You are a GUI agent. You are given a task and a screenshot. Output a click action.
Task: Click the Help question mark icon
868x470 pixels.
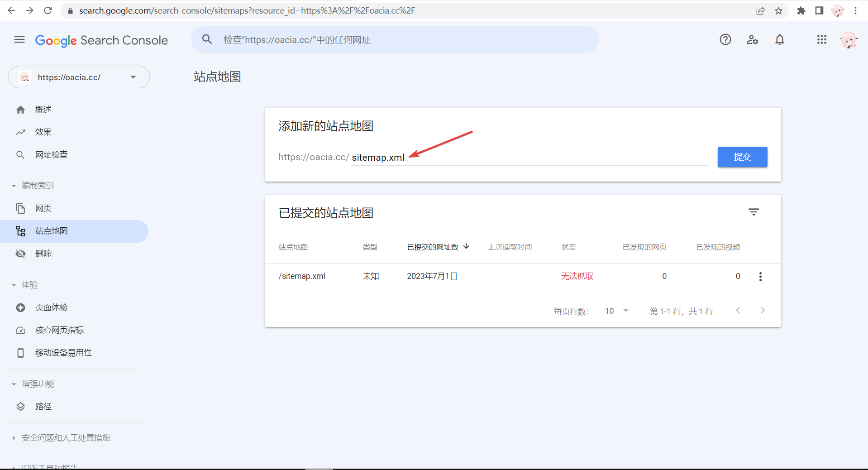pyautogui.click(x=725, y=40)
